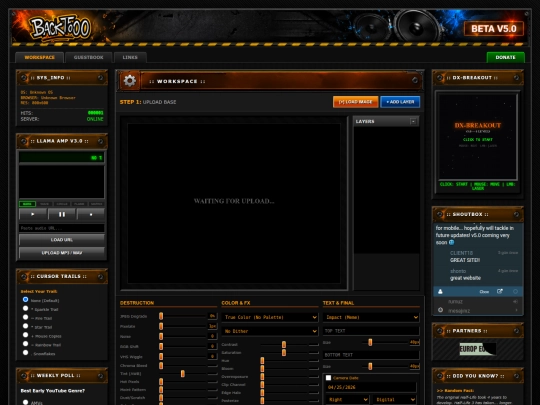Click right knob icon on SHOUTBOX header
The image size is (540, 405).
coord(516,214)
